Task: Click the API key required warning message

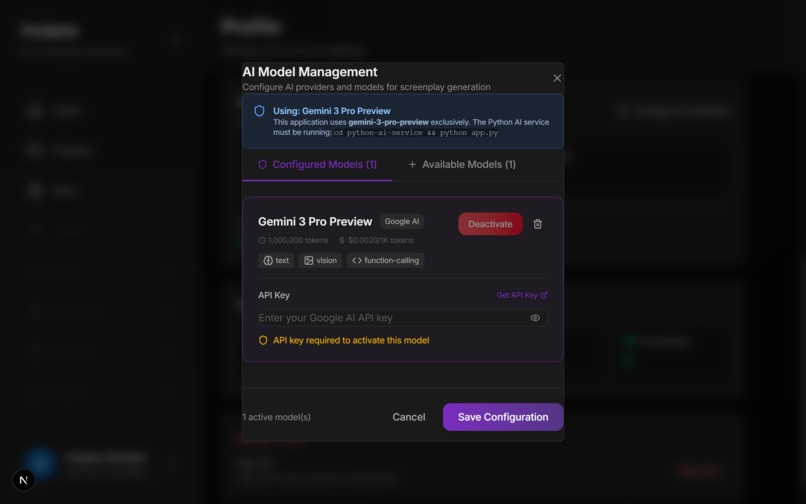Action: pos(351,340)
